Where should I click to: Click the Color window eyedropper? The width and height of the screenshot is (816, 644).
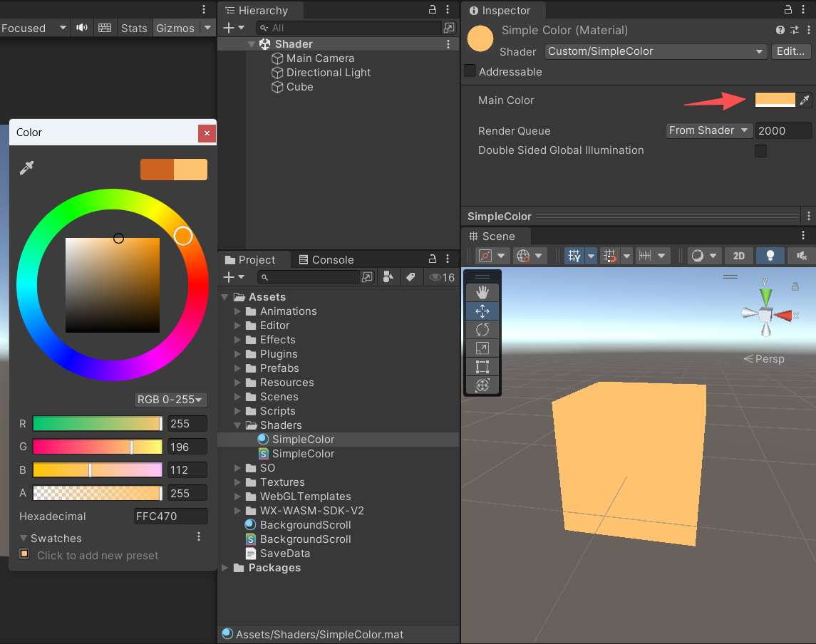click(26, 167)
